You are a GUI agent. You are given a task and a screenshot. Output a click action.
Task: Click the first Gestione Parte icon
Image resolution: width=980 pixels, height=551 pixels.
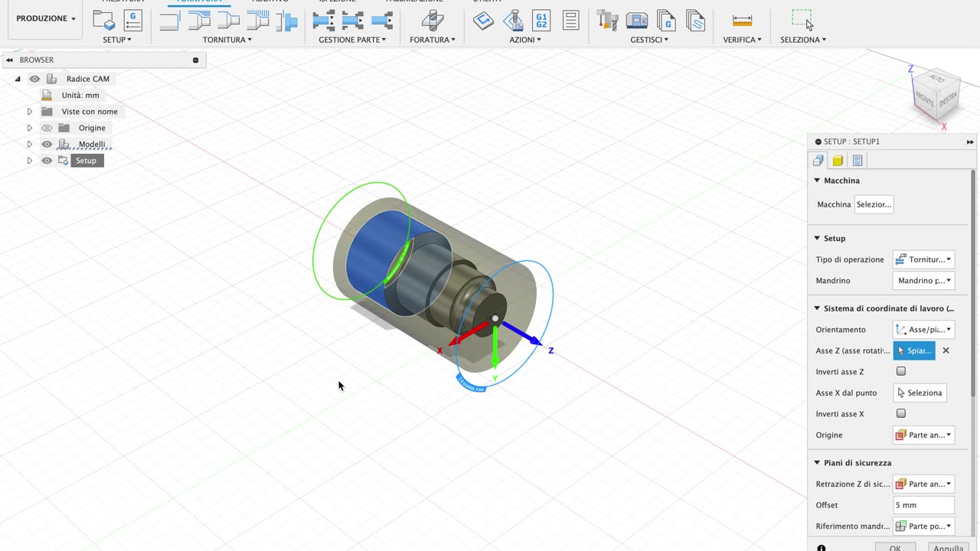coord(324,21)
